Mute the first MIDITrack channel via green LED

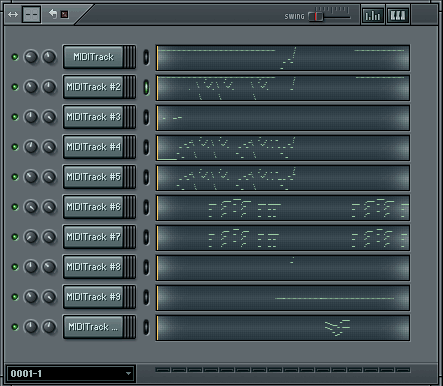pyautogui.click(x=15, y=57)
